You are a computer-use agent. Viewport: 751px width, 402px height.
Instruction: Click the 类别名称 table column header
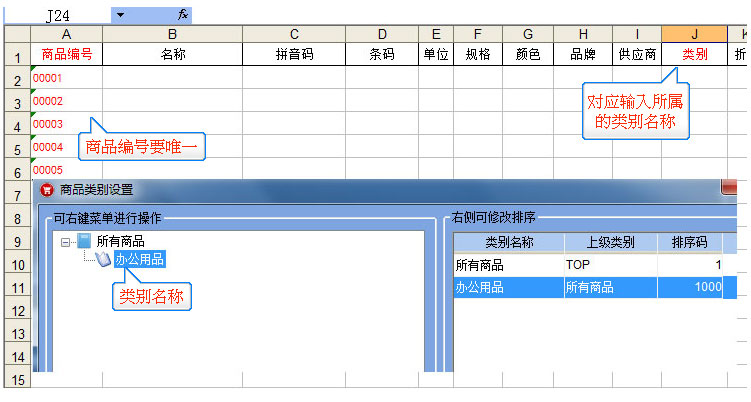pyautogui.click(x=508, y=243)
